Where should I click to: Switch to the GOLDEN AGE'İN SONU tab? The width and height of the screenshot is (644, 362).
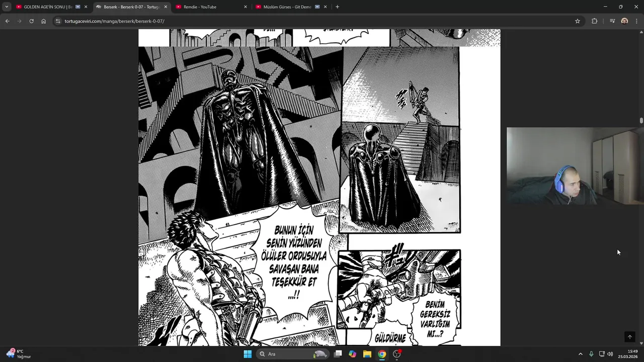pyautogui.click(x=52, y=7)
